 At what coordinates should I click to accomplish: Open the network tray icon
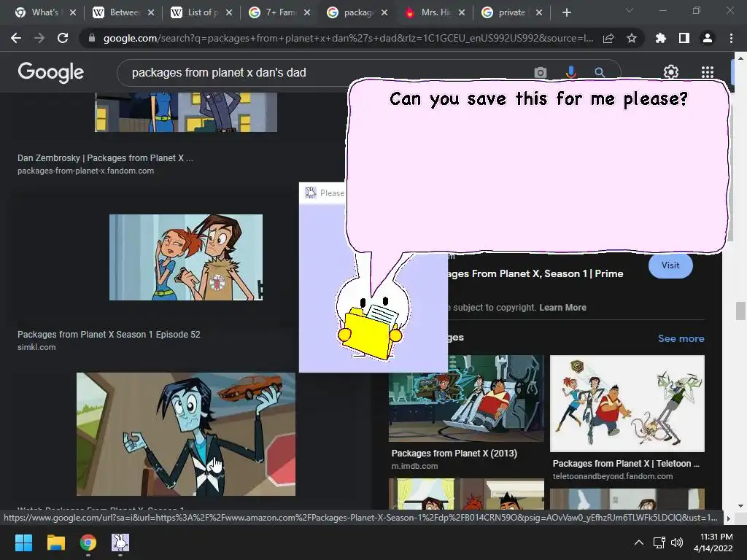pyautogui.click(x=659, y=542)
